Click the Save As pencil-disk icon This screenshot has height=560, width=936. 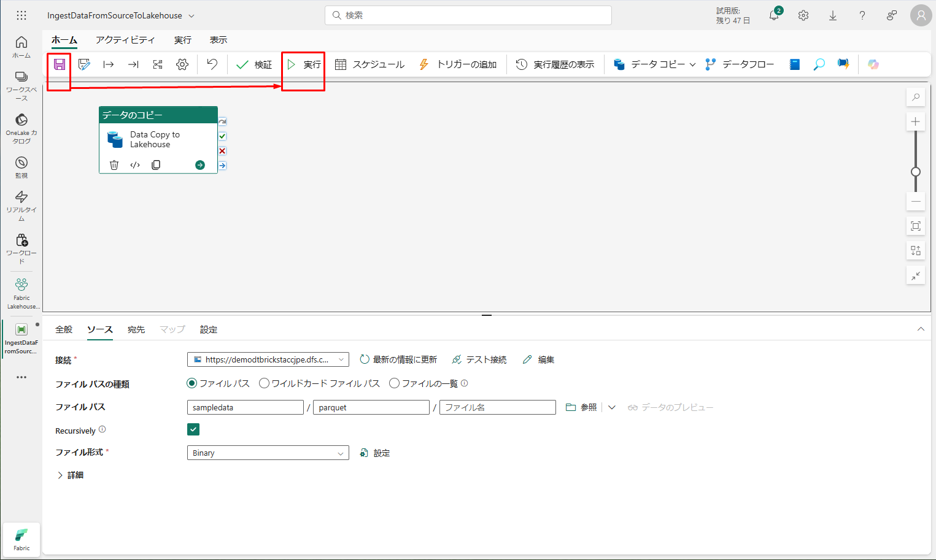pyautogui.click(x=84, y=64)
